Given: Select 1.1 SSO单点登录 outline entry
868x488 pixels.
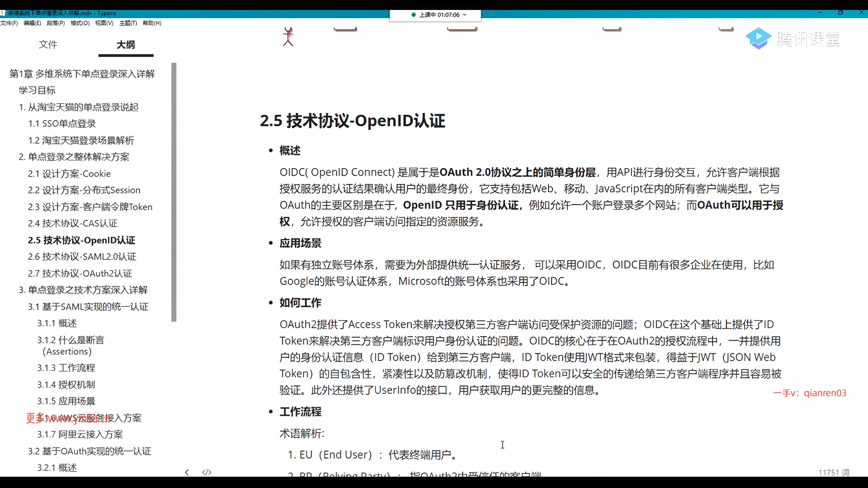Looking at the screenshot, I should click(x=62, y=124).
